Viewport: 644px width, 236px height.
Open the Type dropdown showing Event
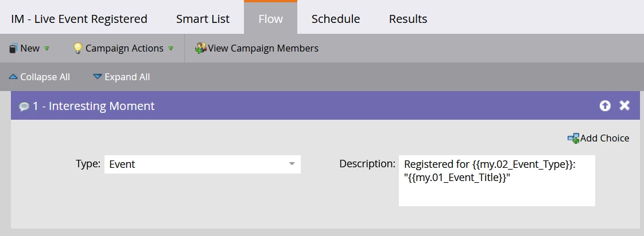point(292,164)
